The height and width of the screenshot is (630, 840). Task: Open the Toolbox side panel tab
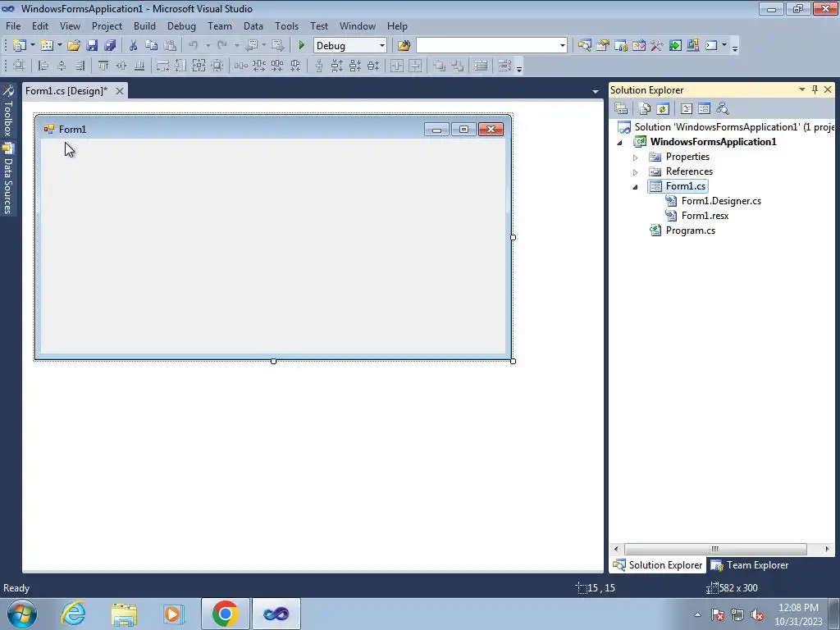[7, 112]
